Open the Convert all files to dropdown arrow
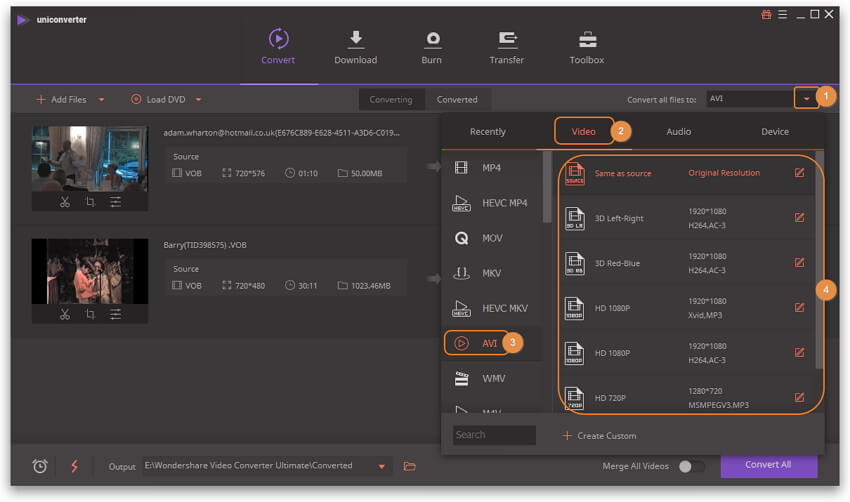 pyautogui.click(x=806, y=99)
